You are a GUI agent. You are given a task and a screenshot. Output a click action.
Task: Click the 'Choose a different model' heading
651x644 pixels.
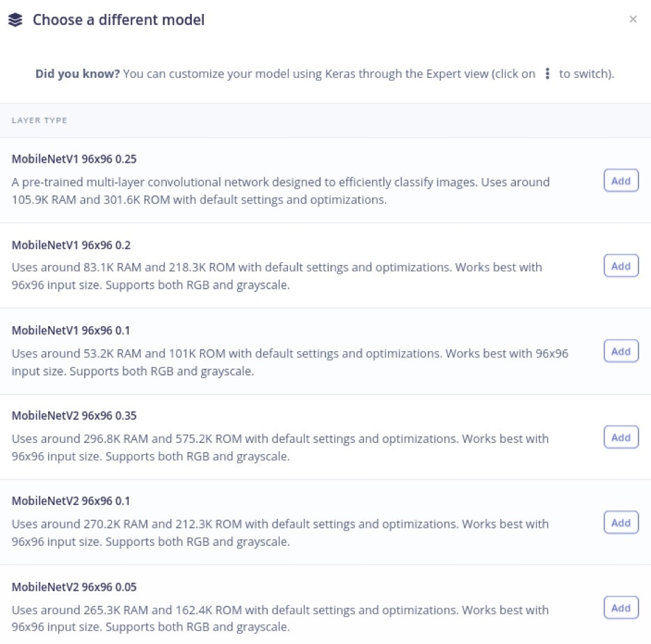tap(118, 20)
